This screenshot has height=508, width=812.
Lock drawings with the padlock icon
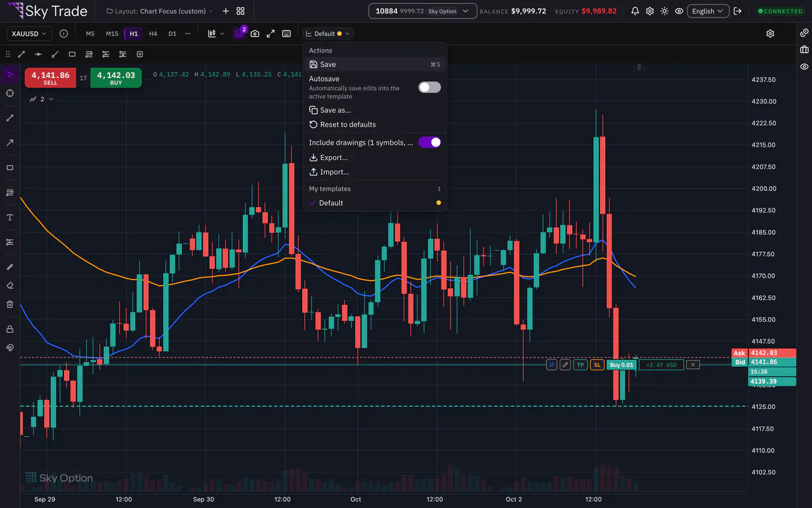coord(10,329)
